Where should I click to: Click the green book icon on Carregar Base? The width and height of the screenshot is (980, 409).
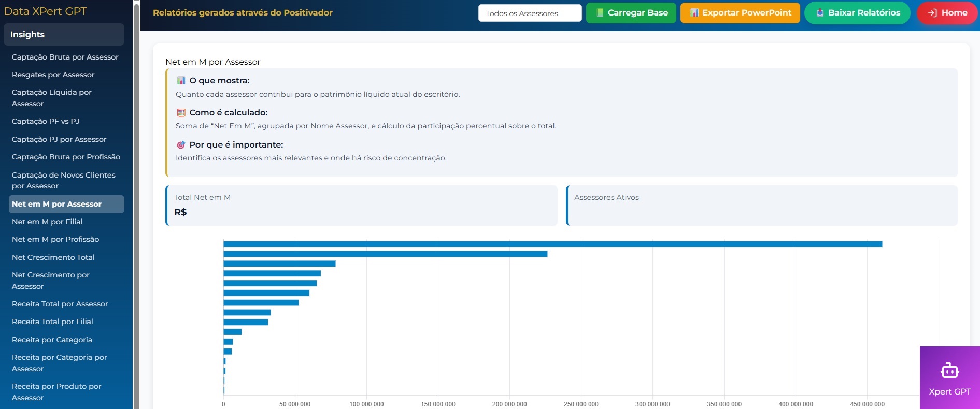[x=600, y=13]
